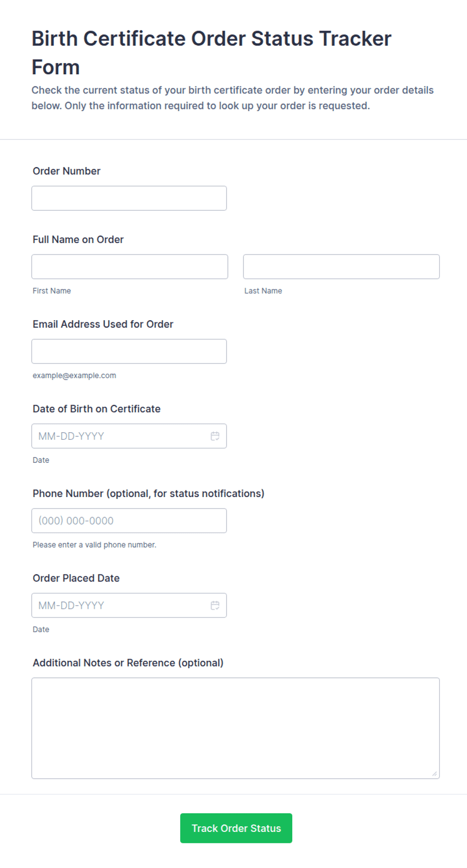The image size is (467, 868).
Task: Focus the First Name text box
Action: click(130, 267)
